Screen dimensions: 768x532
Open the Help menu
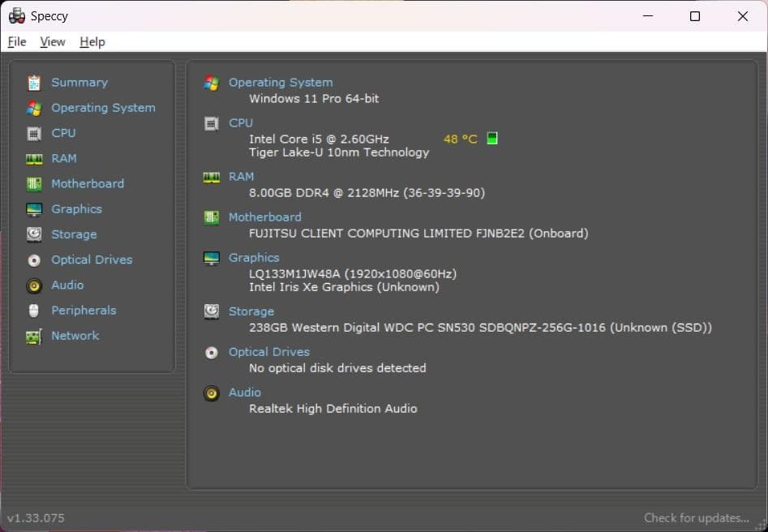pyautogui.click(x=92, y=41)
